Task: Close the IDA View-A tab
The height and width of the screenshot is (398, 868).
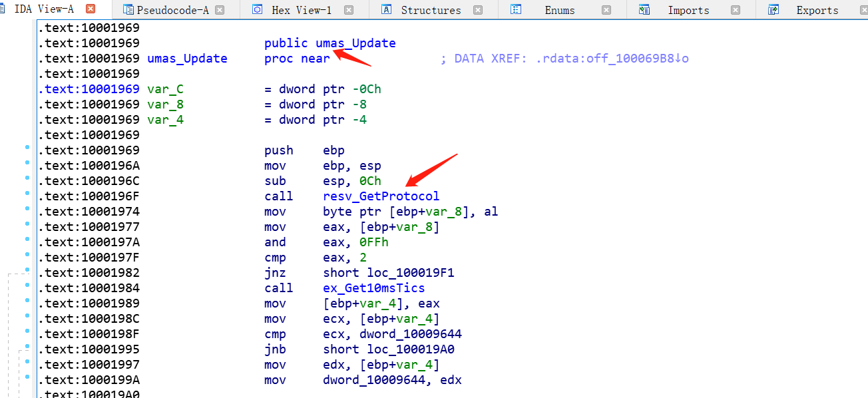Action: click(x=91, y=9)
